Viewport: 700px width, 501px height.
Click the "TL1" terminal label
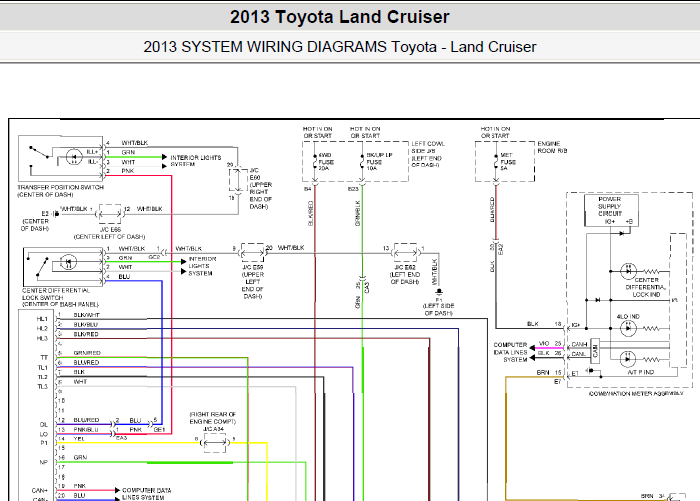pos(42,367)
